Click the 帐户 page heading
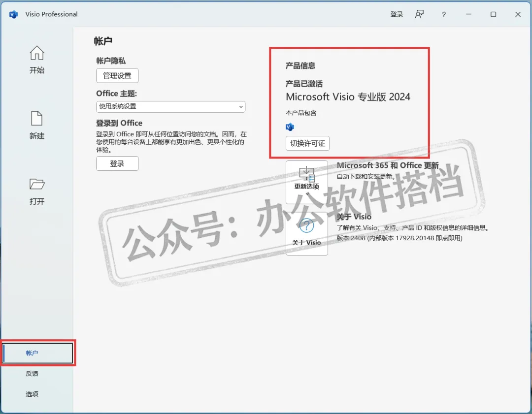Viewport: 532px width, 414px height. [103, 41]
